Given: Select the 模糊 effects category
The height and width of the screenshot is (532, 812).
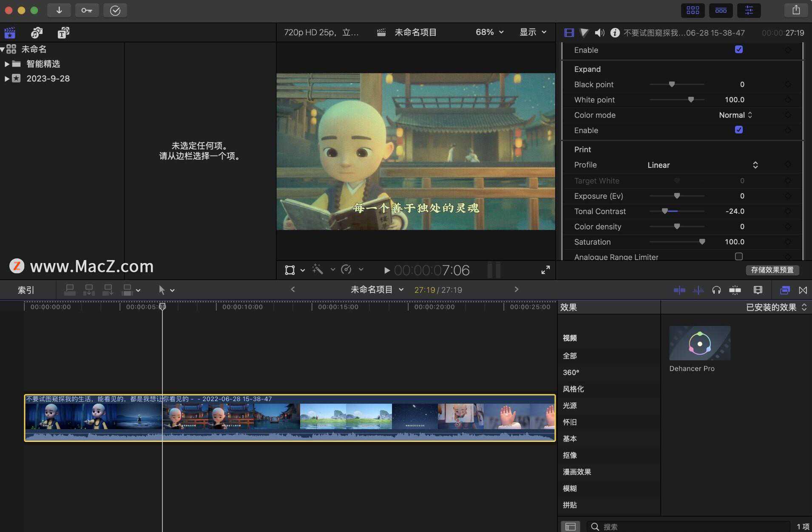Looking at the screenshot, I should (x=570, y=488).
